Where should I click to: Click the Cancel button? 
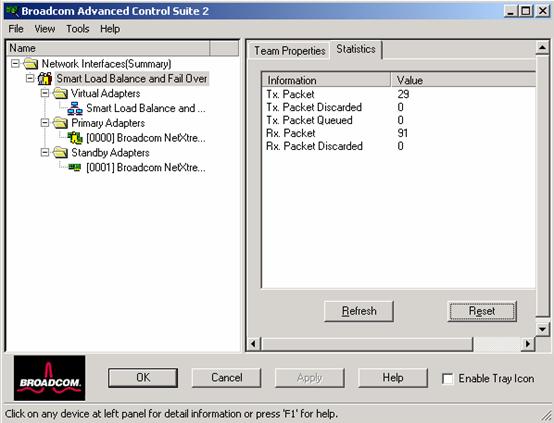226,378
